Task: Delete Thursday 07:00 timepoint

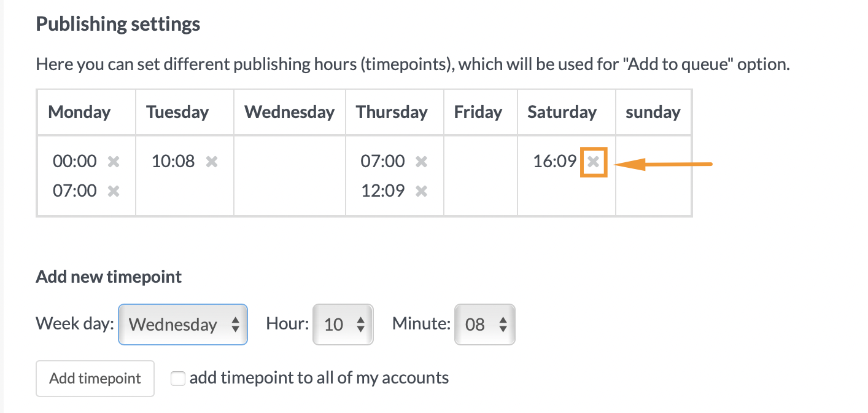Action: [421, 162]
